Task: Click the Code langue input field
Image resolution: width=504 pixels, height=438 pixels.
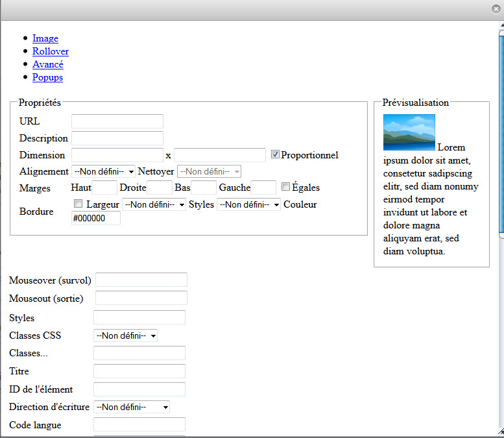Action: pos(139,424)
